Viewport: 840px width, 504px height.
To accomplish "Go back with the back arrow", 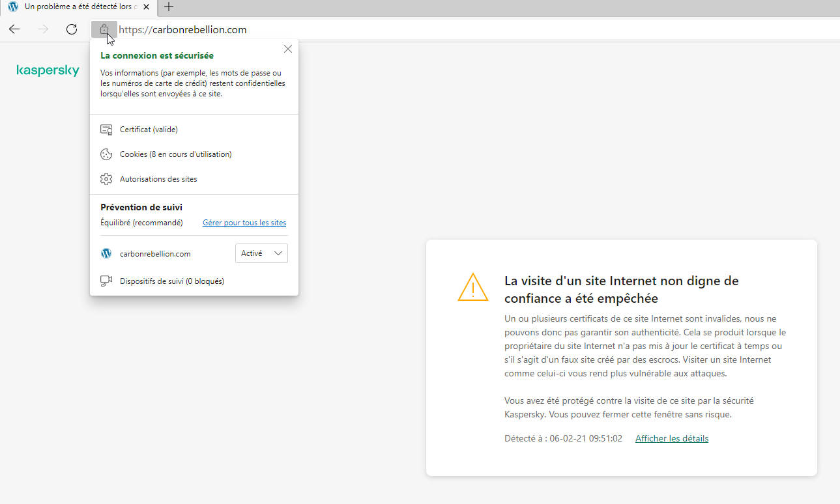I will 14,29.
